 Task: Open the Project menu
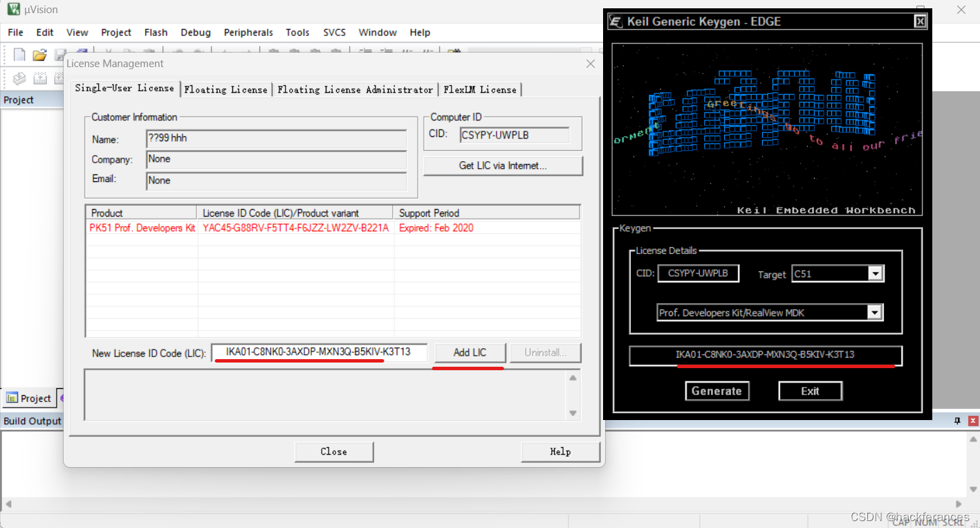(116, 33)
